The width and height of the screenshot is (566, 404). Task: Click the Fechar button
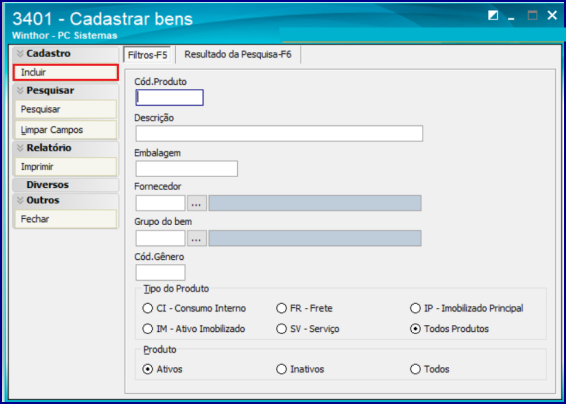[x=66, y=219]
